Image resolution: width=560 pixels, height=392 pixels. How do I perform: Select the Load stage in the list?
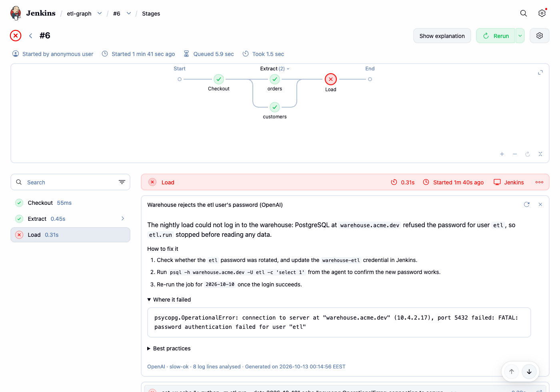70,235
